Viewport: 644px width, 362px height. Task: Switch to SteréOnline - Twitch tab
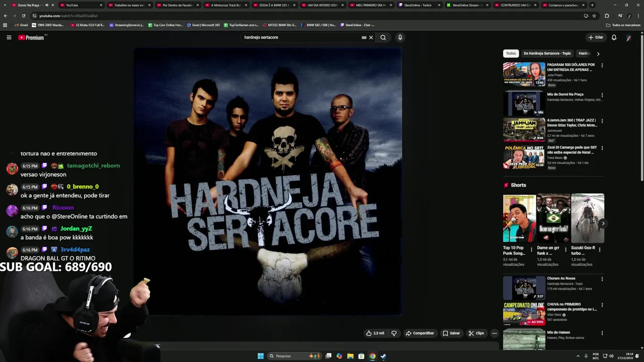pyautogui.click(x=419, y=5)
